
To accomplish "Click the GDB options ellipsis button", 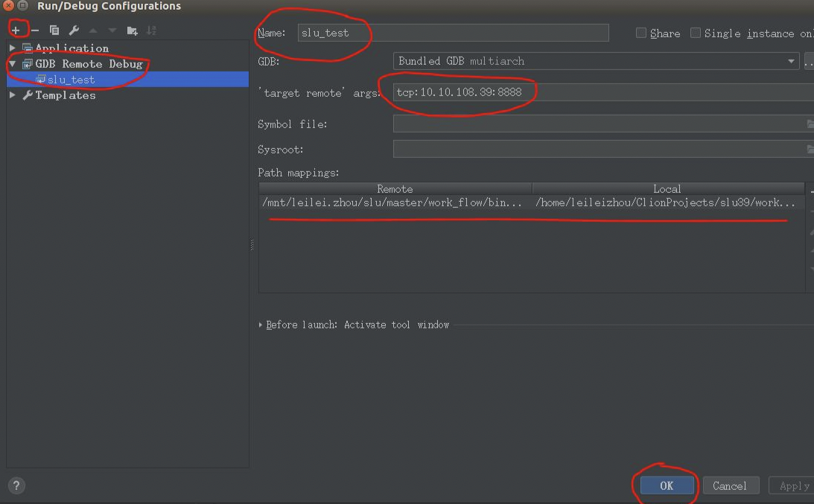I will (809, 61).
